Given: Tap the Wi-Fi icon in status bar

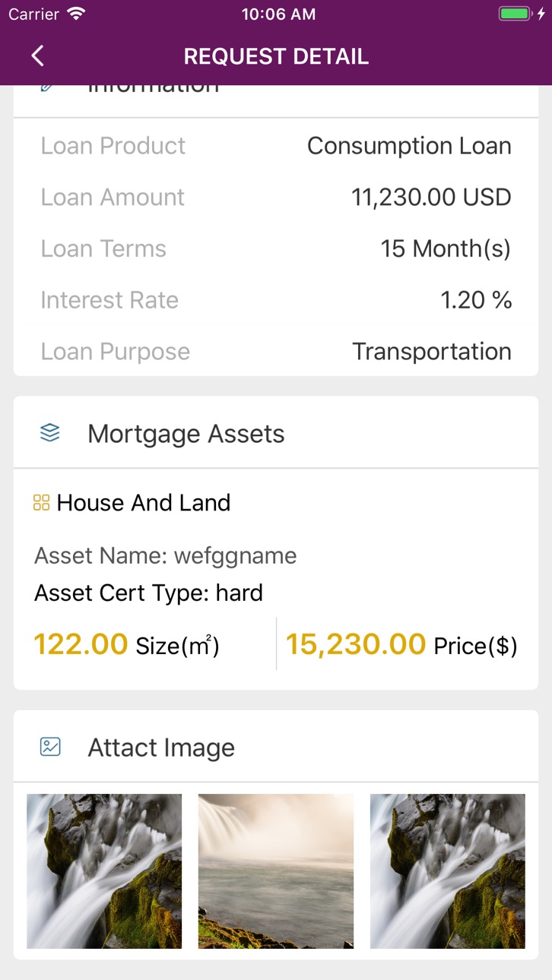Looking at the screenshot, I should coord(76,14).
